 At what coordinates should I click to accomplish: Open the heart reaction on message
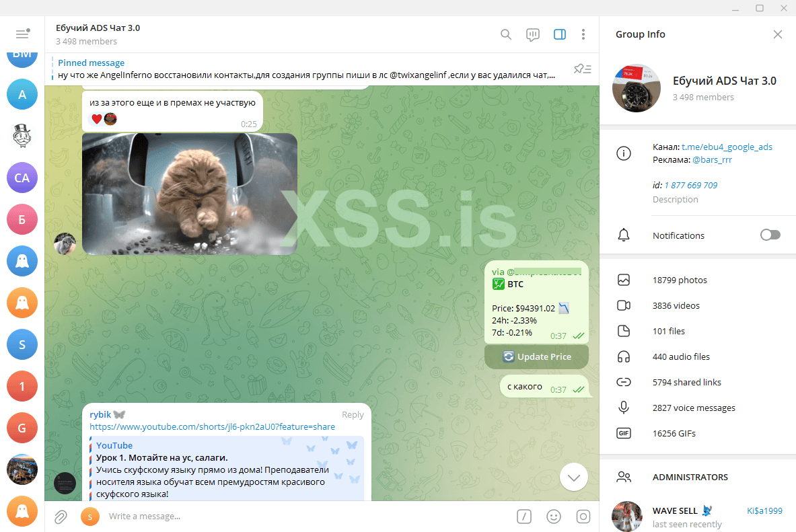[96, 119]
